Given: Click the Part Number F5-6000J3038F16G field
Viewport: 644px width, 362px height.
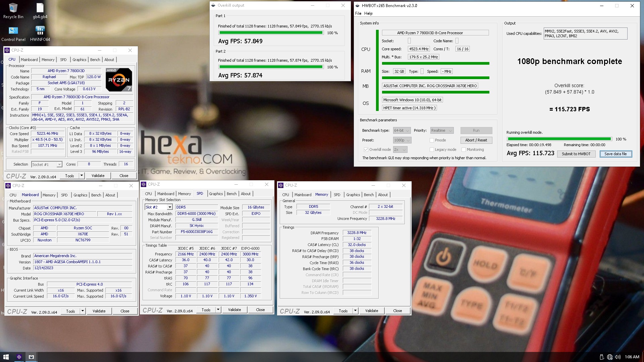Looking at the screenshot, I should click(197, 232).
